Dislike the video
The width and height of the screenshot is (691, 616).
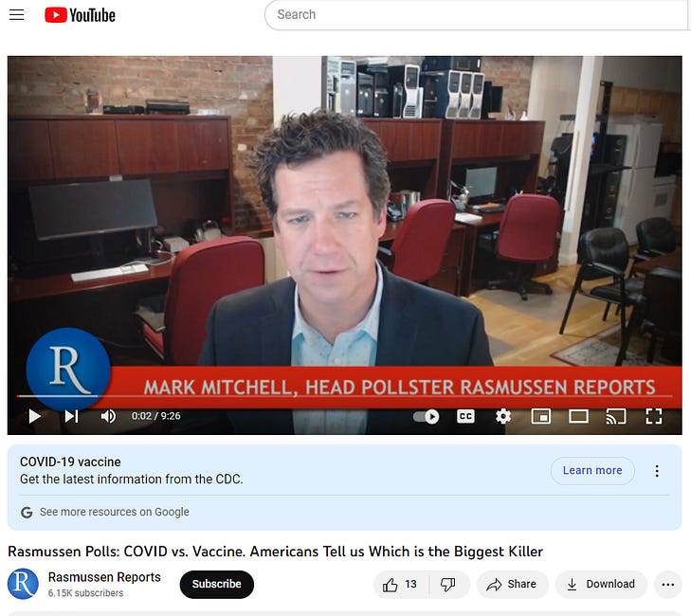pos(448,585)
